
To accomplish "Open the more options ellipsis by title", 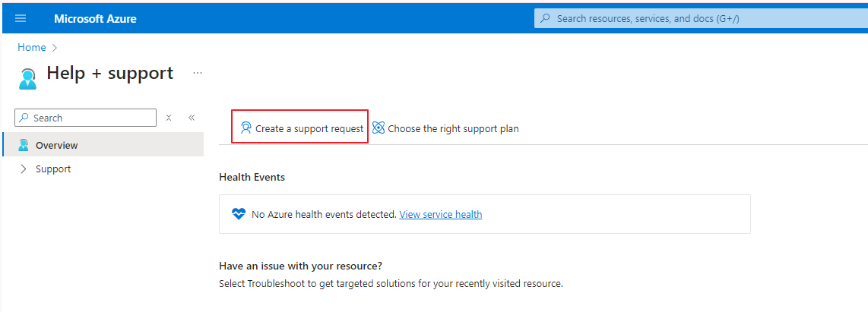I will point(198,73).
